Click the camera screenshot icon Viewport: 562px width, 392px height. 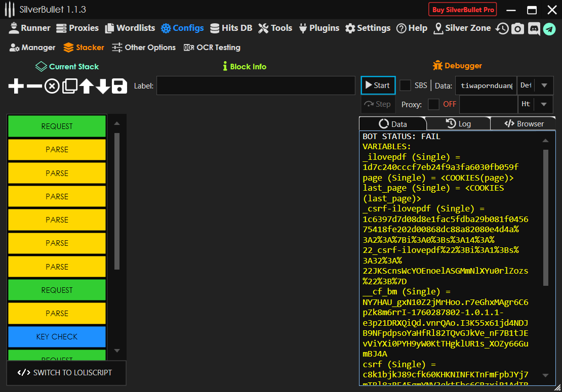517,29
